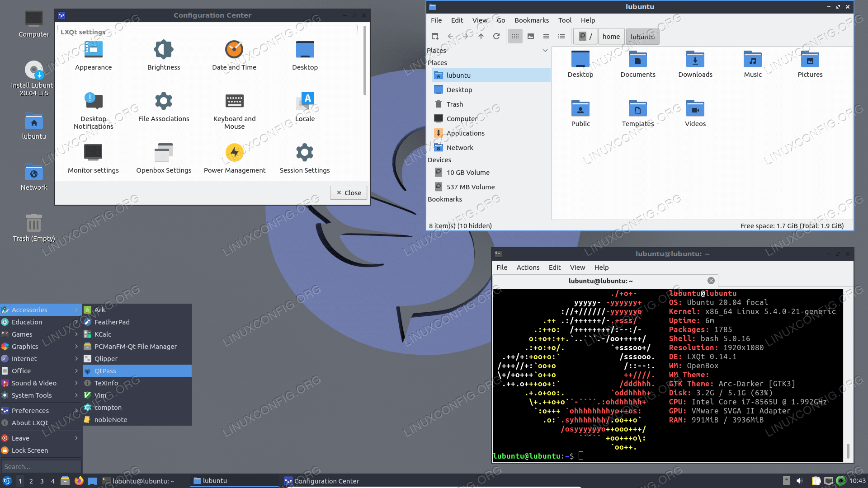Screen dimensions: 868x488
Task: Select Network in the Places sidebar
Action: pyautogui.click(x=491, y=148)
